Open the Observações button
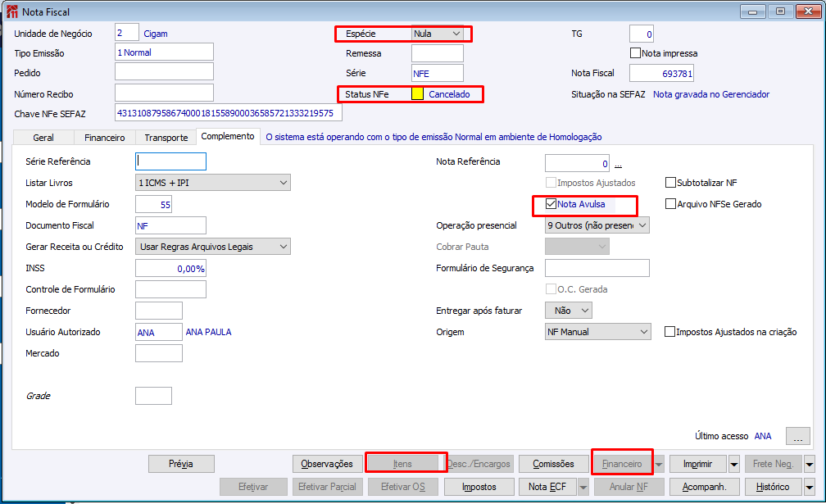 (327, 464)
